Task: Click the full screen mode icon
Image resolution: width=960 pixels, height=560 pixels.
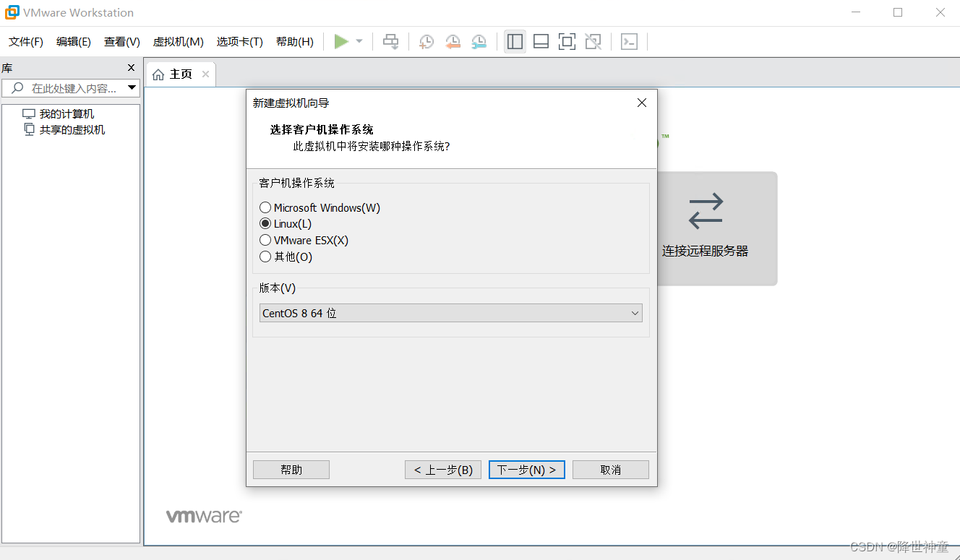Action: [x=567, y=42]
